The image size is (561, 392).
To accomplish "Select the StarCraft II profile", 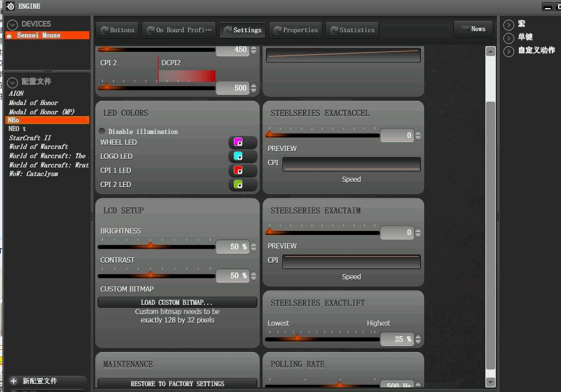I will pos(30,138).
